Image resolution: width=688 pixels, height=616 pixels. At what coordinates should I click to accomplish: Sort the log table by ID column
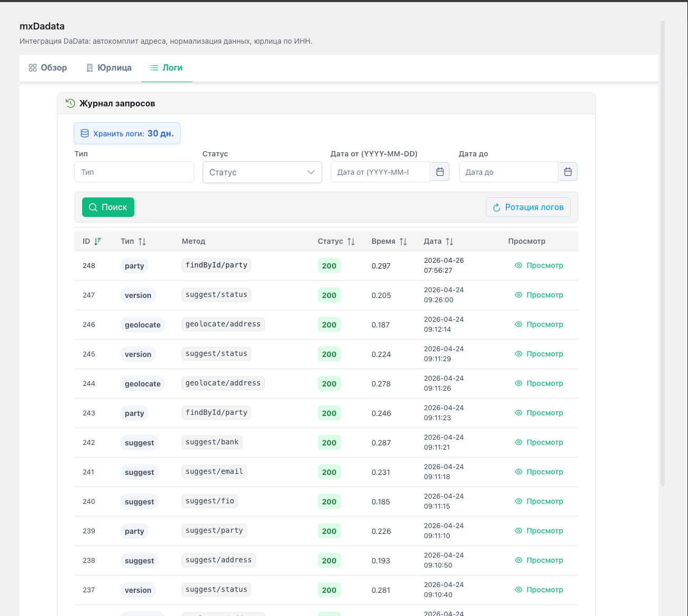tap(97, 241)
